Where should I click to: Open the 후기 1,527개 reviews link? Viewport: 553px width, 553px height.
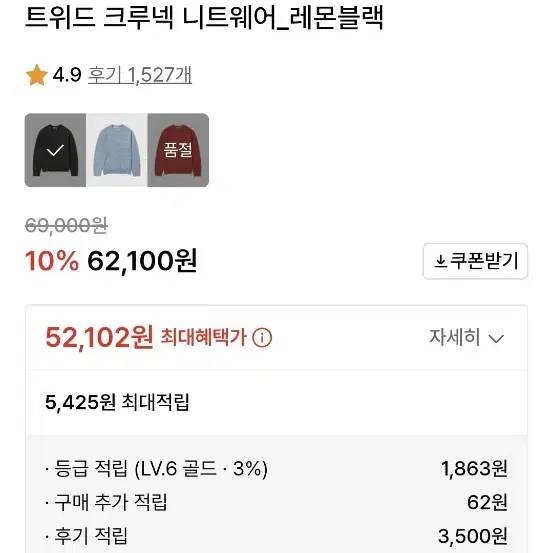point(140,75)
